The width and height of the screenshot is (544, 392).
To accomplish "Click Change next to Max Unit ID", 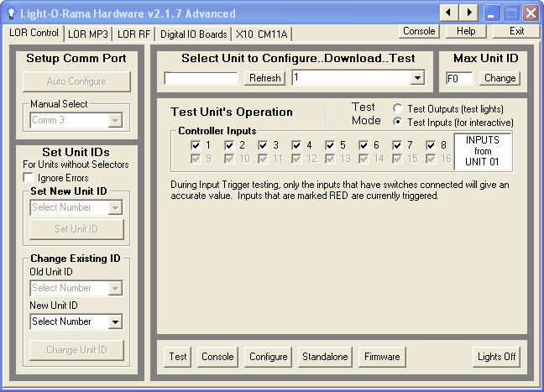I will [x=500, y=78].
